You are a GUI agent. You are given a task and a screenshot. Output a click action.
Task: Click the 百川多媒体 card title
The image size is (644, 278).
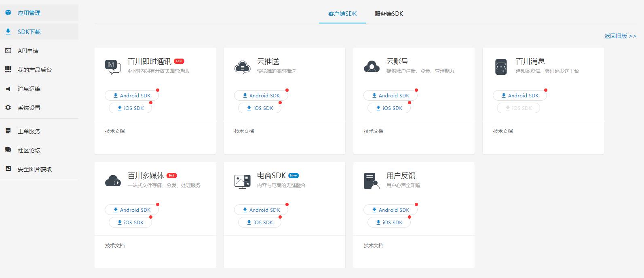click(146, 176)
